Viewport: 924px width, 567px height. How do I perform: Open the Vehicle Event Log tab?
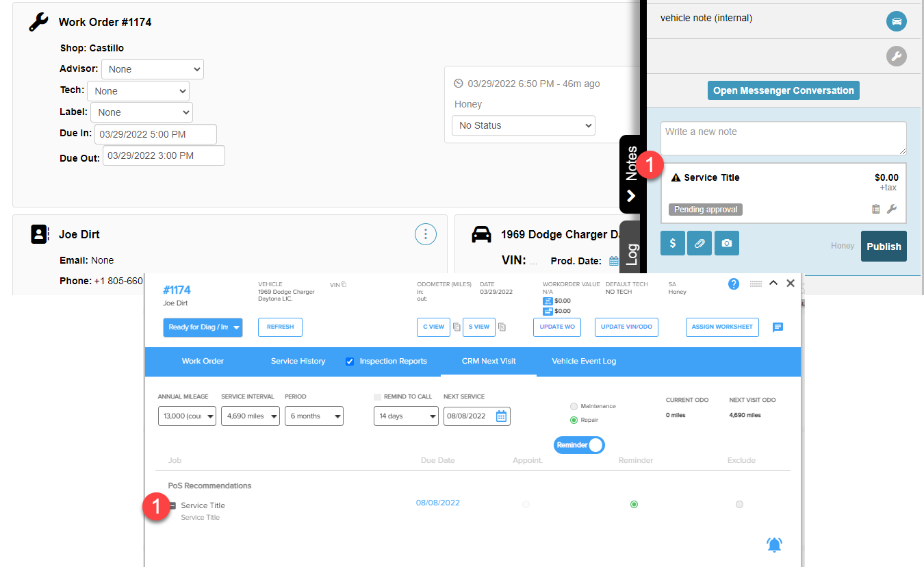coord(584,361)
